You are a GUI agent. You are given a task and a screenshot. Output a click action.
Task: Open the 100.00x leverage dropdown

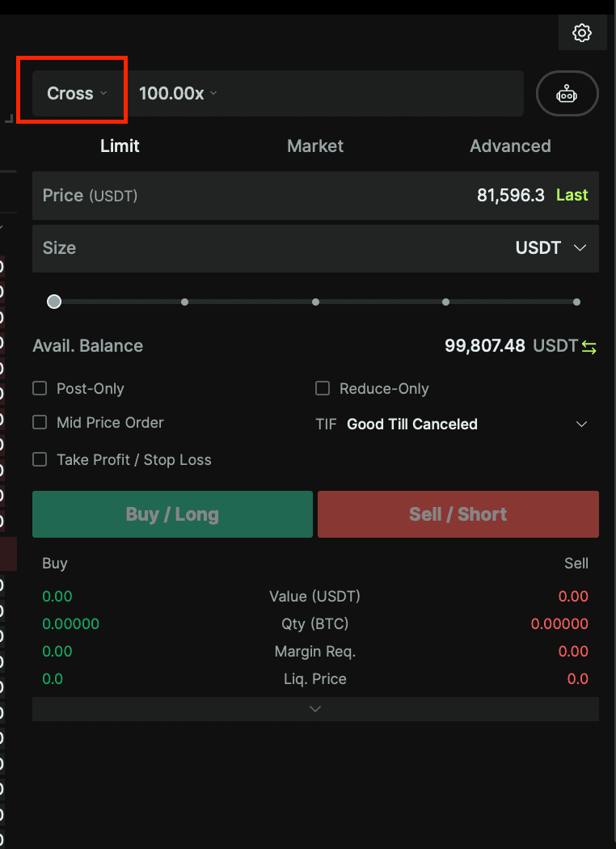click(178, 93)
